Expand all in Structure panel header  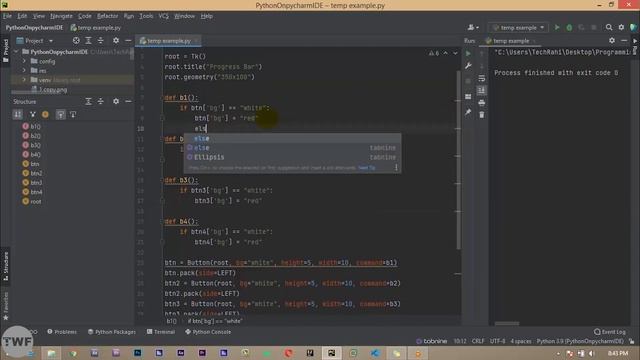[88, 101]
